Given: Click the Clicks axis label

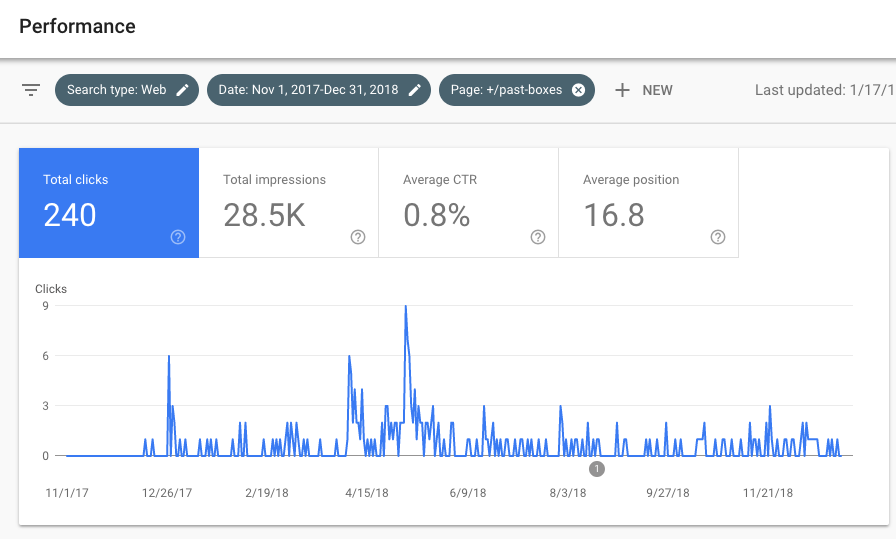Looking at the screenshot, I should click(x=51, y=289).
